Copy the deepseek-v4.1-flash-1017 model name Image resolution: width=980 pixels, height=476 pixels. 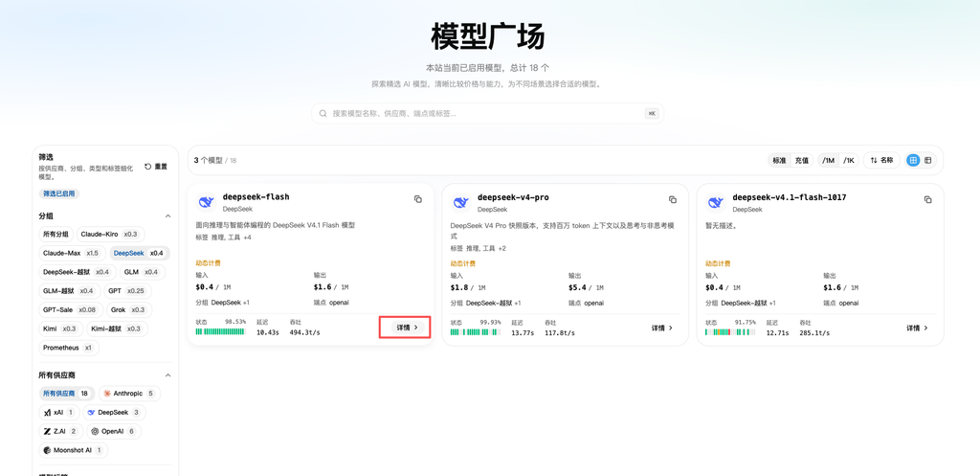click(x=928, y=199)
